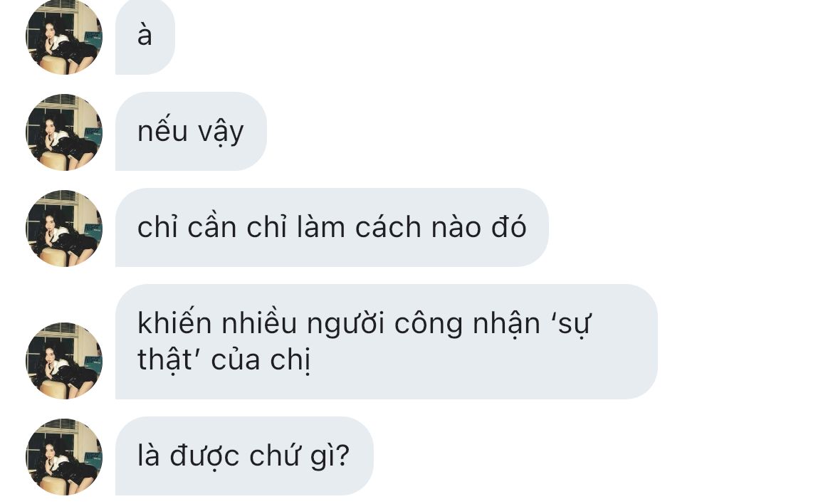Click the word 'khiến' in the long message
The image size is (833, 504).
pos(174,322)
